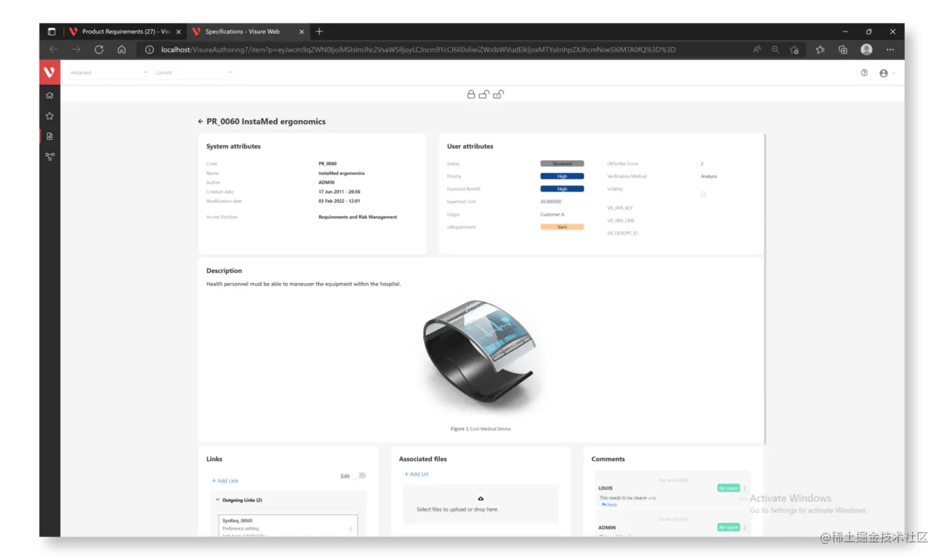
Task: Click the site information icon before localhost
Action: pyautogui.click(x=150, y=49)
